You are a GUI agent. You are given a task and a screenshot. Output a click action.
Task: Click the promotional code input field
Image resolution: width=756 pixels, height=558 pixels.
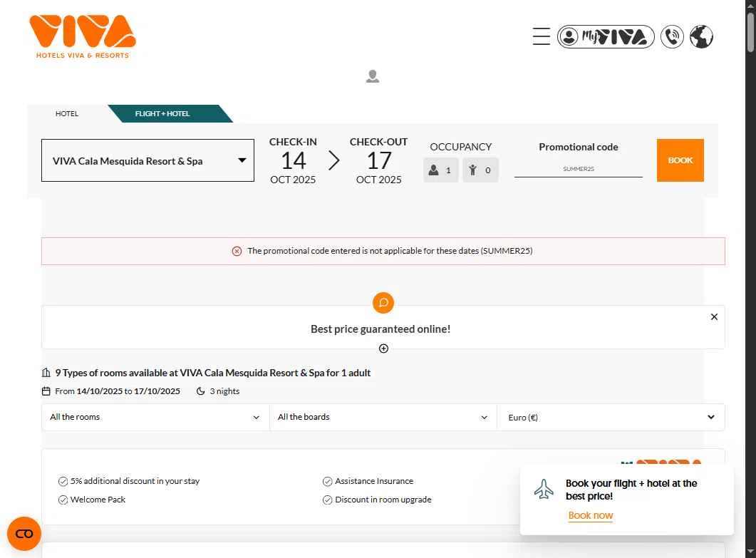pos(578,169)
